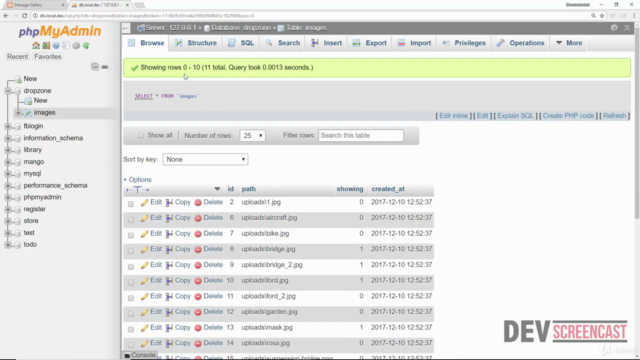Open More tab dropdown
Image resolution: width=640 pixels, height=360 pixels.
pos(569,43)
